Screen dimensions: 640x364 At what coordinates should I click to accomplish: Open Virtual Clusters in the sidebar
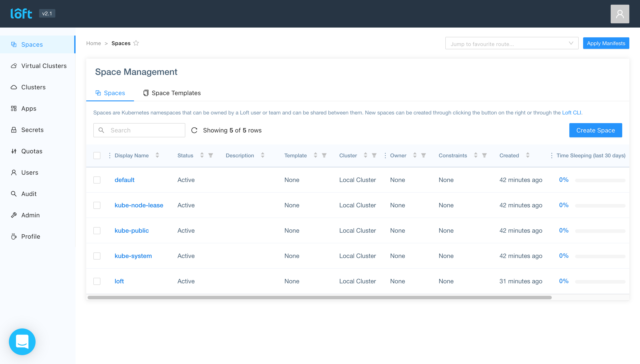[x=44, y=66]
